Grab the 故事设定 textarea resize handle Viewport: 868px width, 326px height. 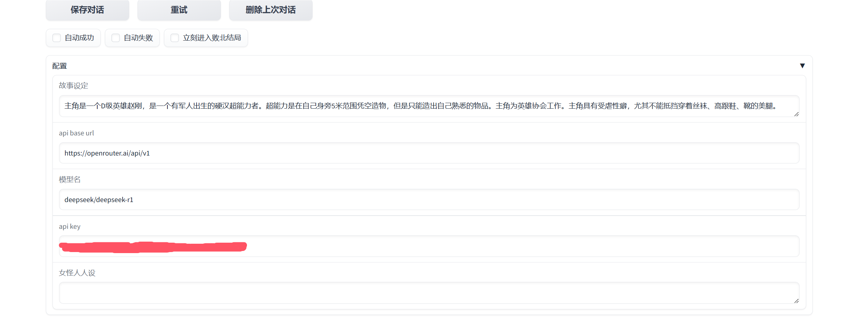point(796,114)
